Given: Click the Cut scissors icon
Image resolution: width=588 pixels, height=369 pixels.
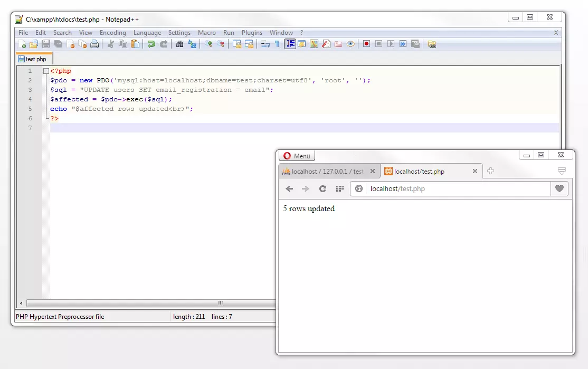Looking at the screenshot, I should coord(111,44).
